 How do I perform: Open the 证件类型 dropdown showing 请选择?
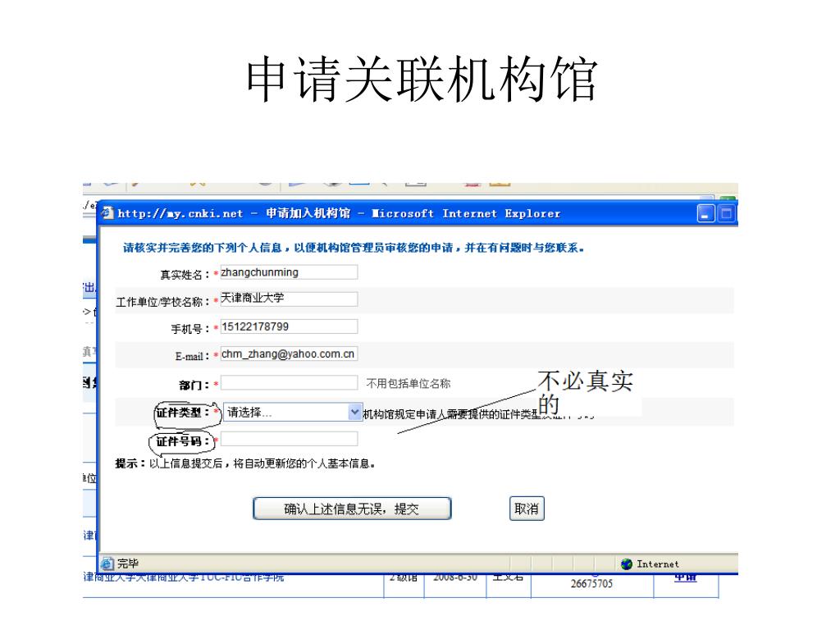293,412
